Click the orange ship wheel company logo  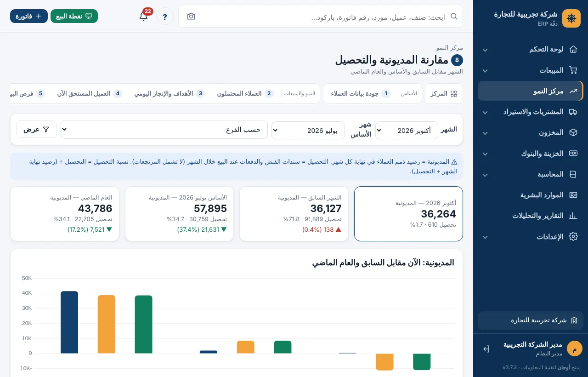[x=571, y=18]
